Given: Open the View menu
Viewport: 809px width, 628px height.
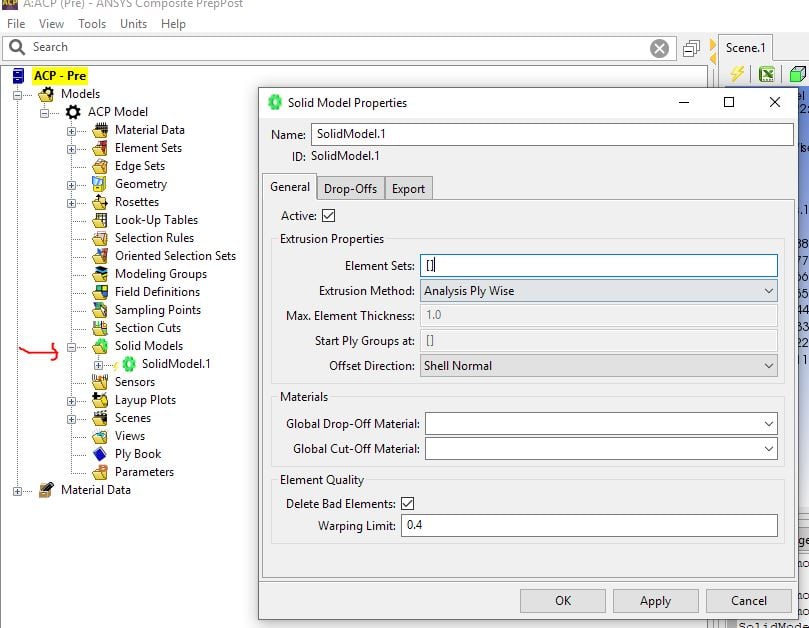Looking at the screenshot, I should point(51,24).
